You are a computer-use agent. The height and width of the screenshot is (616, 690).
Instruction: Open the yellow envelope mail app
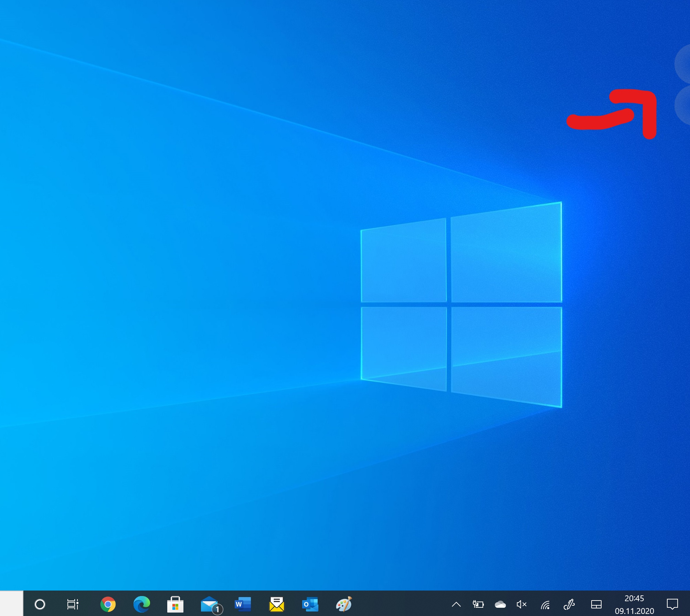(277, 604)
